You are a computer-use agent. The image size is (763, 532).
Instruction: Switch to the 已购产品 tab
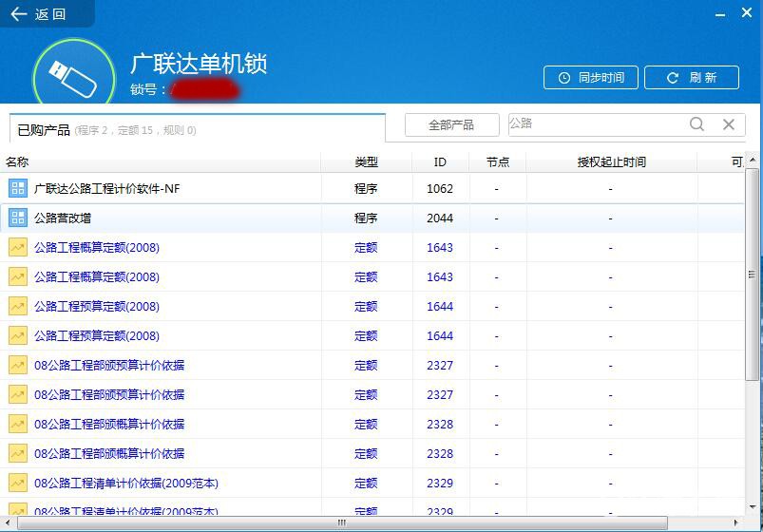click(197, 129)
